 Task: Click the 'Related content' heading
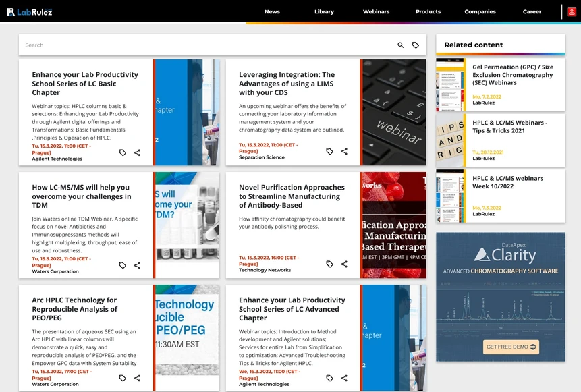474,45
